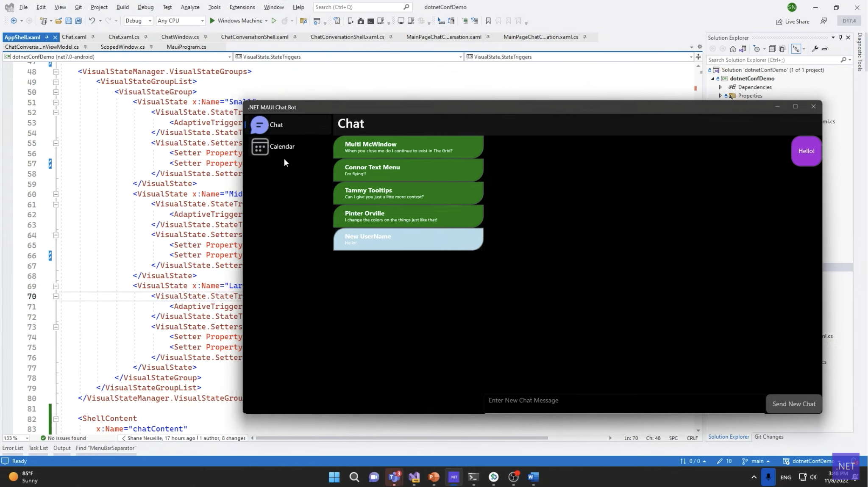Toggle pin on ScopedWindow.cs tab
Viewport: 868px width, 487px height.
pyautogui.click(x=151, y=47)
